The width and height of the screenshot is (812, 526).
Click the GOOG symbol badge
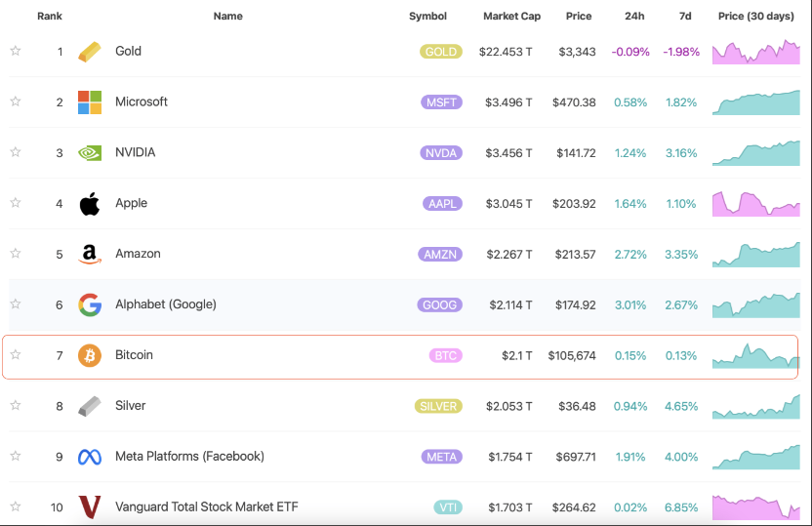point(439,305)
